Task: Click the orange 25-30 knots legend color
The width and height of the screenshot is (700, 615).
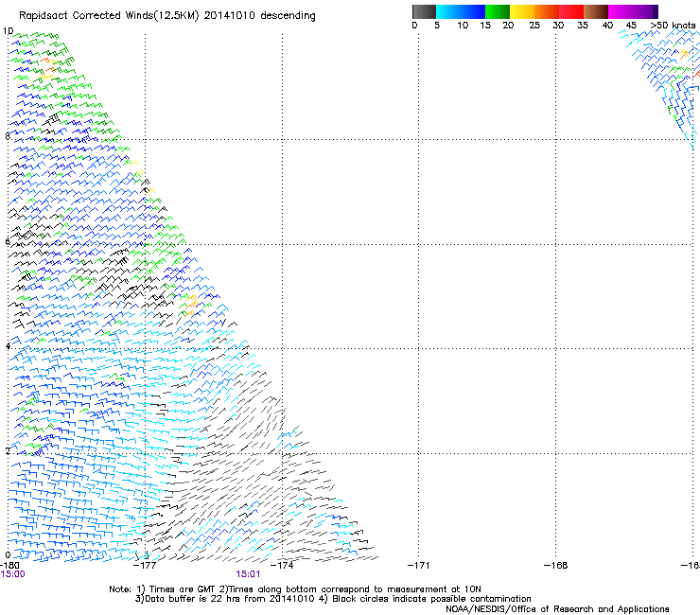Action: pyautogui.click(x=547, y=11)
